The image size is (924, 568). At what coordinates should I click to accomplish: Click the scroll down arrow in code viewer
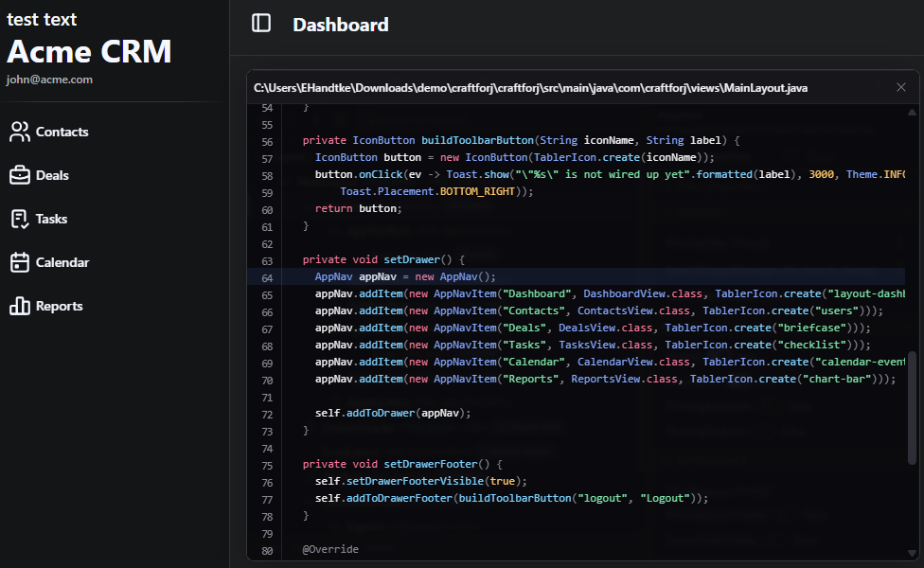(x=912, y=553)
